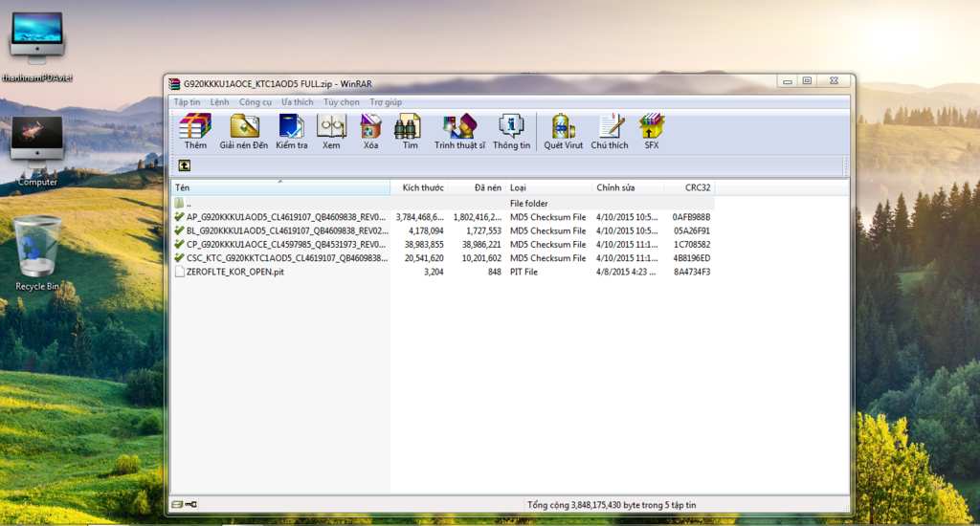
Task: Open the Tùy chọn menu
Action: tap(341, 102)
